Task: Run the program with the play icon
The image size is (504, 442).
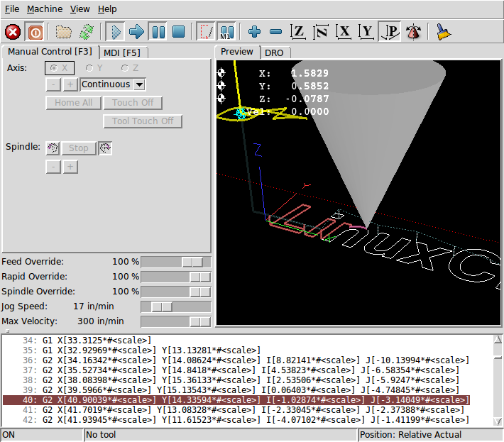Action: point(115,32)
